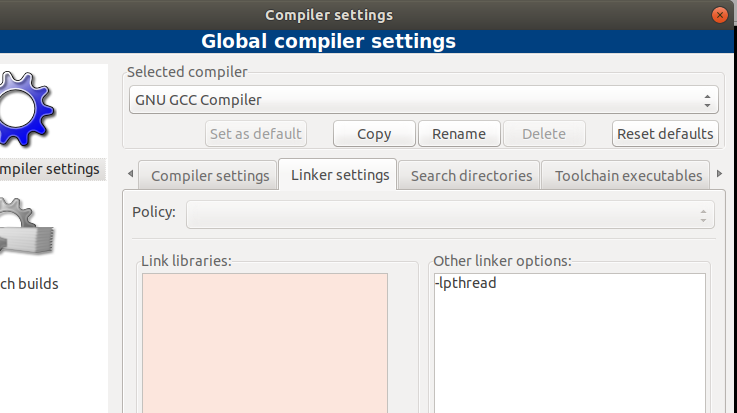Open the Selected compiler dropdown
737x413 pixels.
[423, 100]
